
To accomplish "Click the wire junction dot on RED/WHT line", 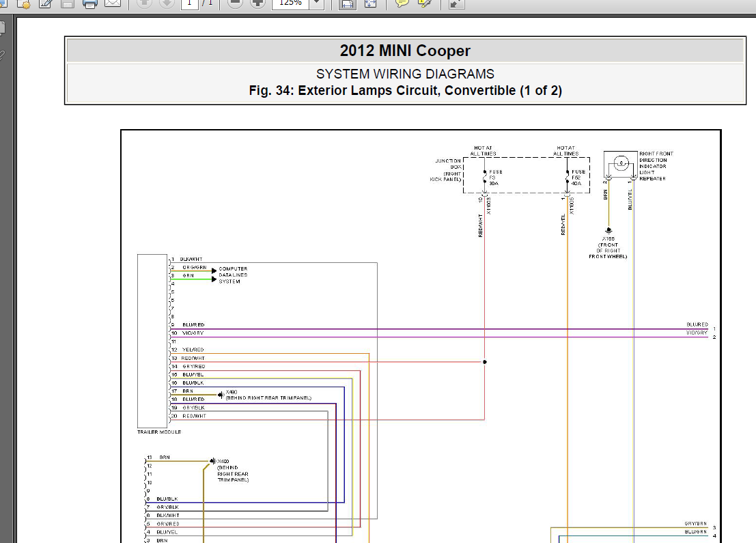I will (485, 362).
